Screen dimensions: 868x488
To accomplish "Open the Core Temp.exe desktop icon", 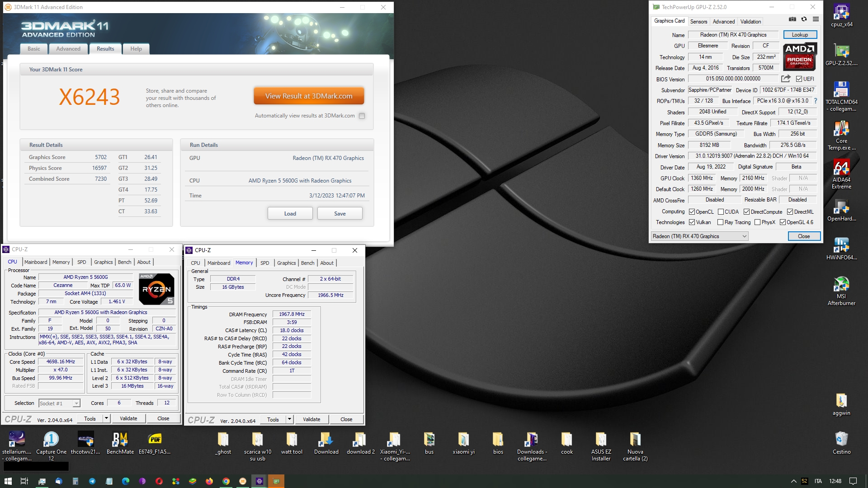I will [x=841, y=136].
